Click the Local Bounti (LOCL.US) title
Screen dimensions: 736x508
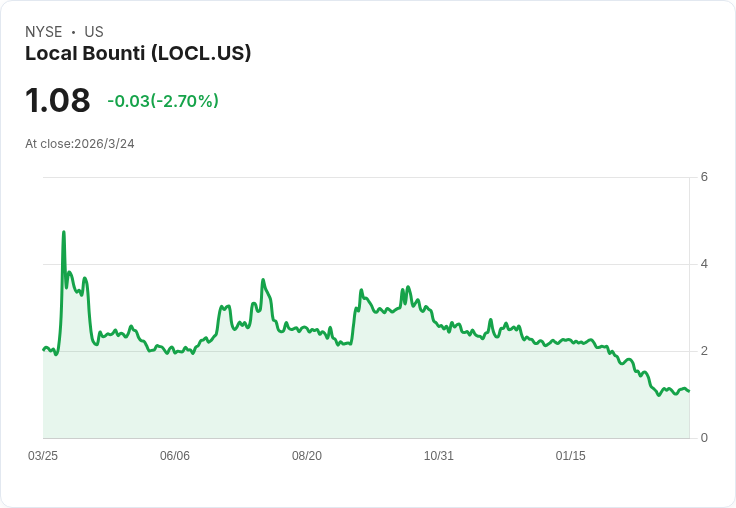pyautogui.click(x=138, y=53)
